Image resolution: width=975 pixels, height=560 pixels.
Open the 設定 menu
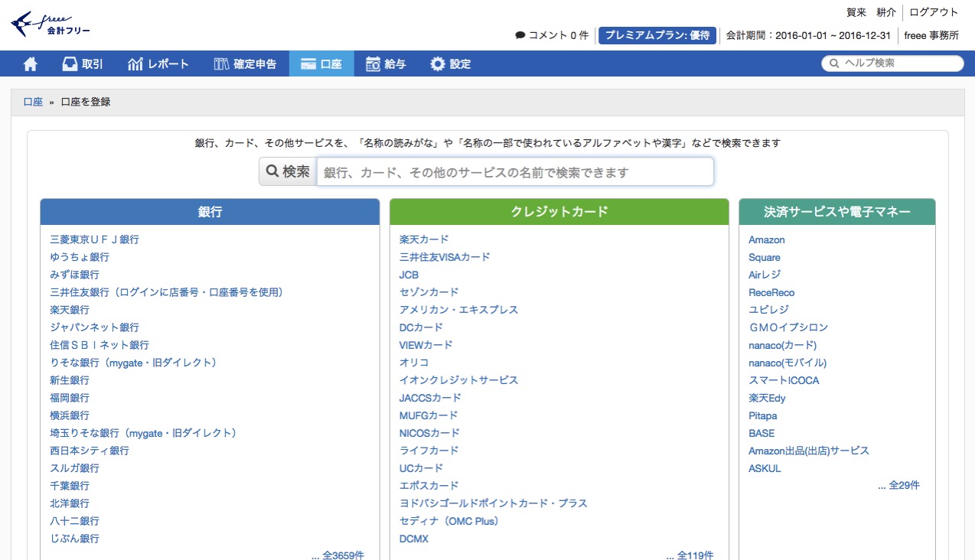[450, 63]
